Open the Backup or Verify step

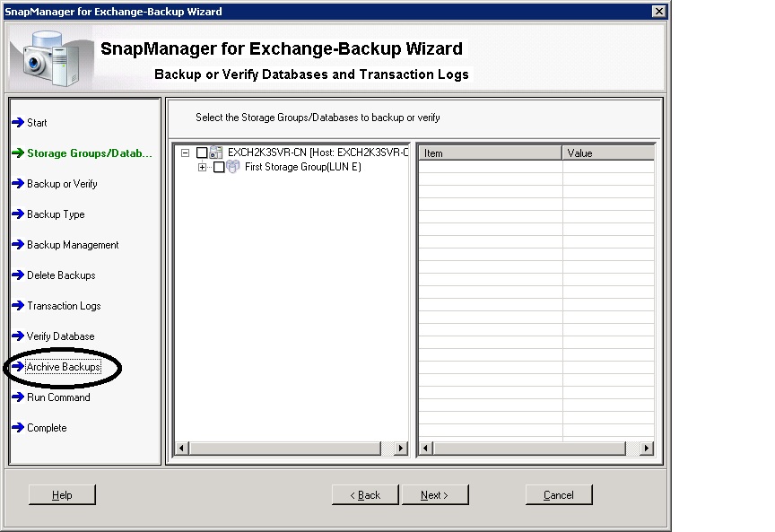click(62, 184)
